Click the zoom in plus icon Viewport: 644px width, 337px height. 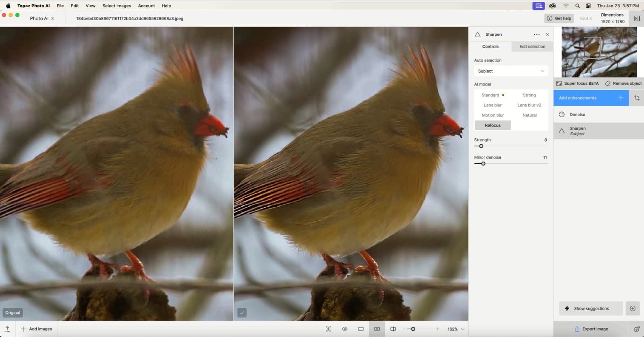click(438, 329)
